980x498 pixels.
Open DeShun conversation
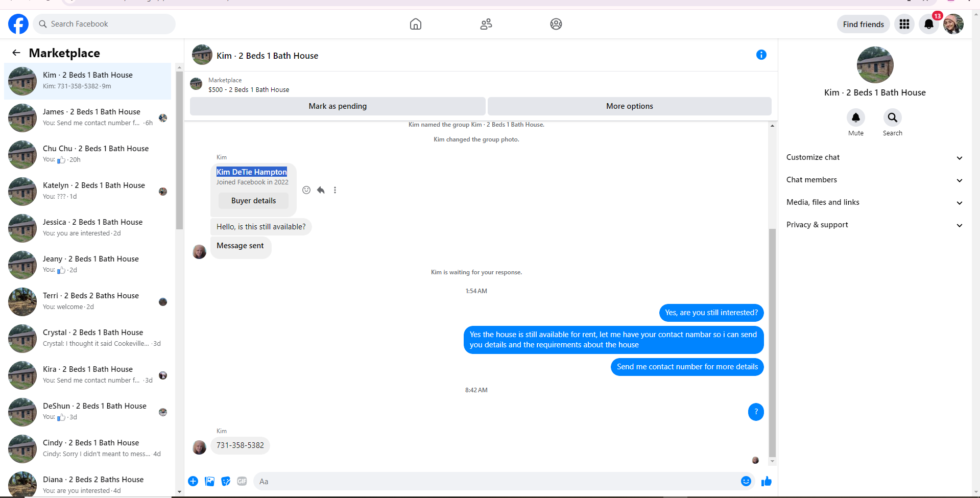(x=88, y=411)
